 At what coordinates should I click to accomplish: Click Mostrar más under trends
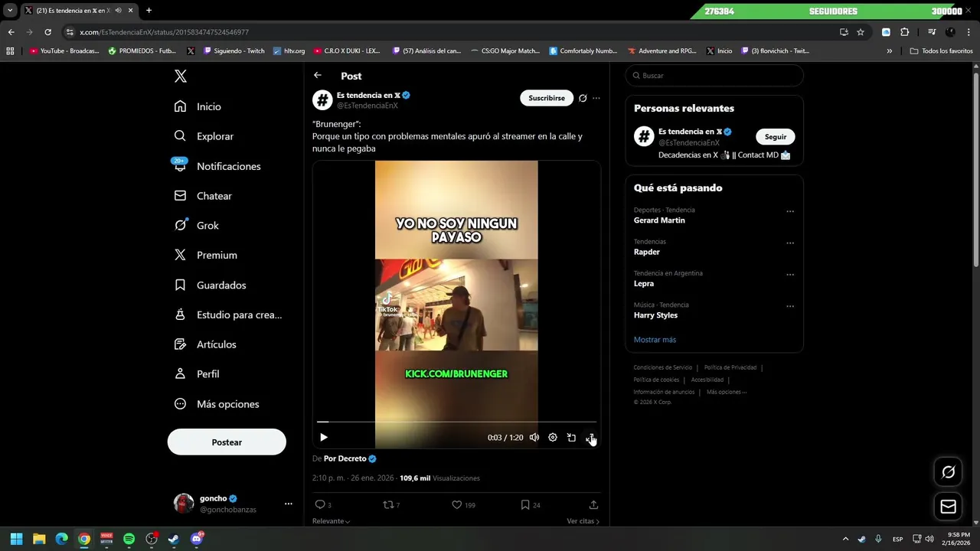click(x=655, y=340)
